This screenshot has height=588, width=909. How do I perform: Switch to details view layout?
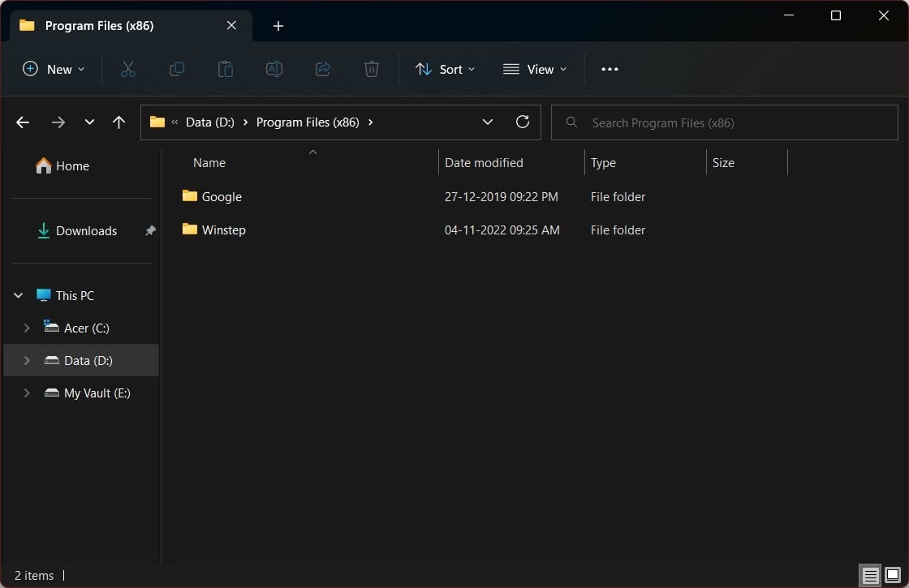pyautogui.click(x=870, y=576)
